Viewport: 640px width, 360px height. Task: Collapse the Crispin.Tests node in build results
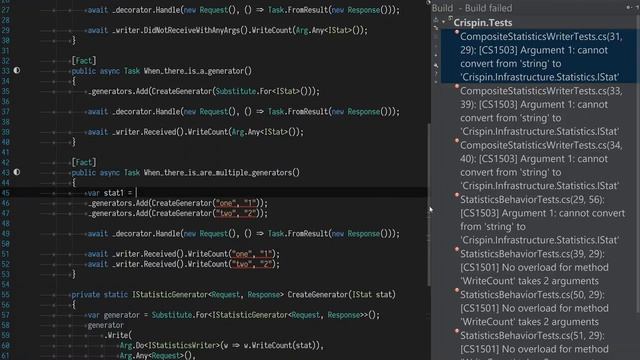click(444, 22)
